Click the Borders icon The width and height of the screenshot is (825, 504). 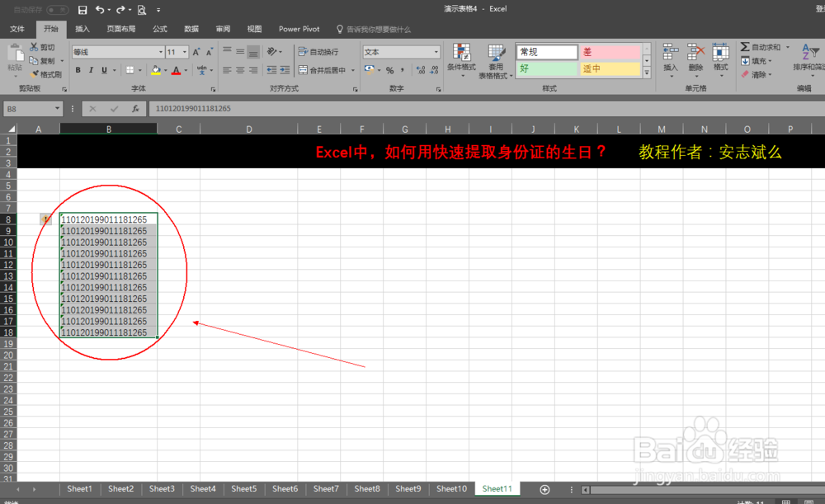130,70
